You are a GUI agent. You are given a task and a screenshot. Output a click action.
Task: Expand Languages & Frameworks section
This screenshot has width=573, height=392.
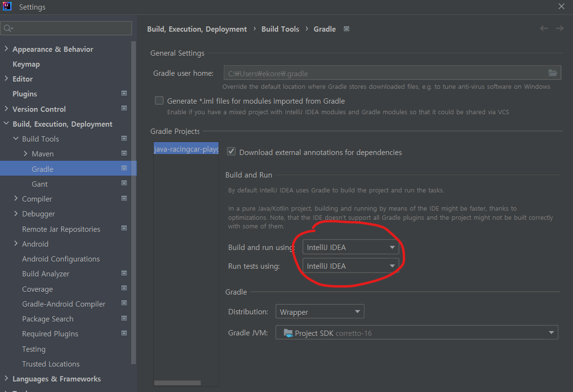coord(6,379)
